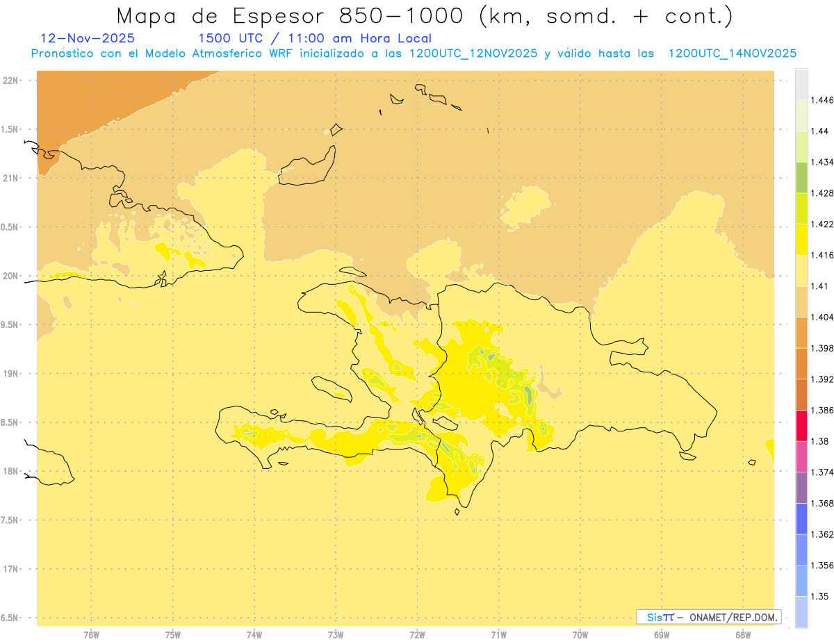Click the '1.398' legend value
This screenshot has height=644, width=834.
click(x=822, y=348)
